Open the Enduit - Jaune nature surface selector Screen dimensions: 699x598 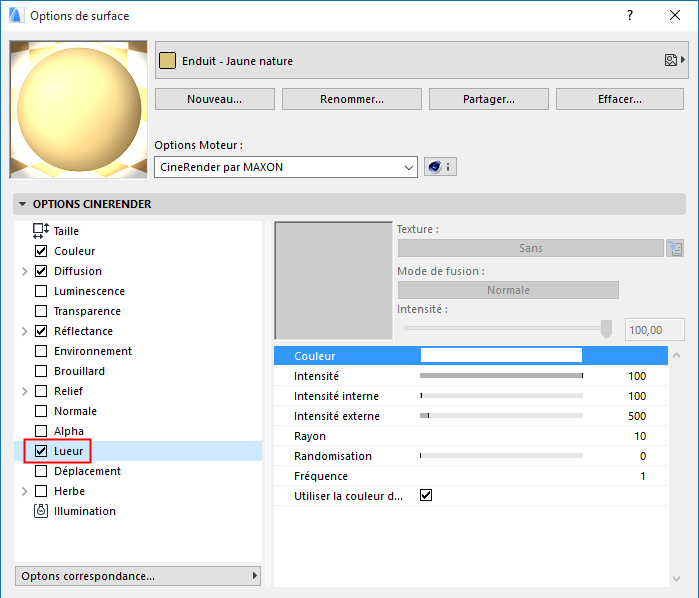(422, 60)
